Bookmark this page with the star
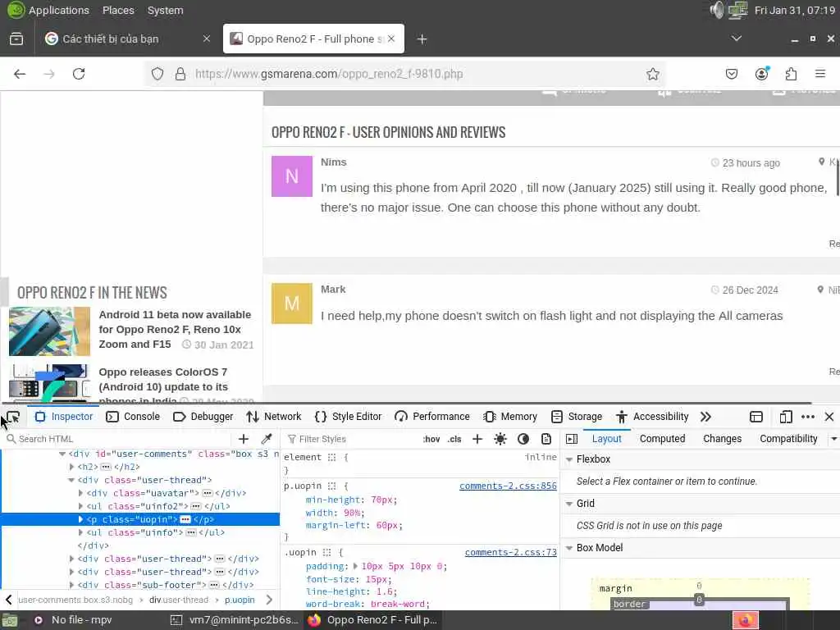Viewport: 840px width, 630px height. point(652,74)
